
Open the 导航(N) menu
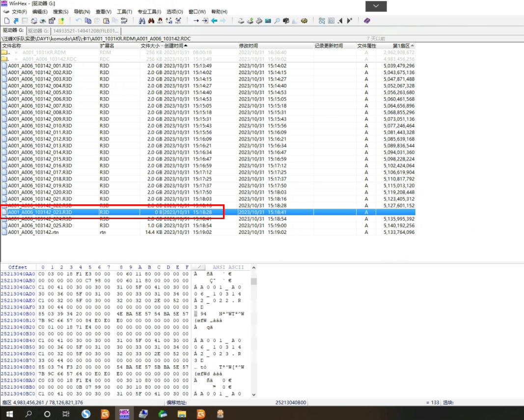pyautogui.click(x=82, y=12)
